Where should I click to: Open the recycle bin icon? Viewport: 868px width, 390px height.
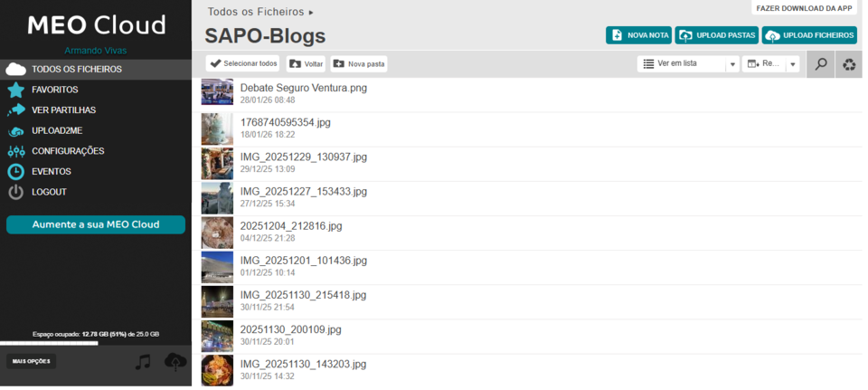[x=849, y=64]
